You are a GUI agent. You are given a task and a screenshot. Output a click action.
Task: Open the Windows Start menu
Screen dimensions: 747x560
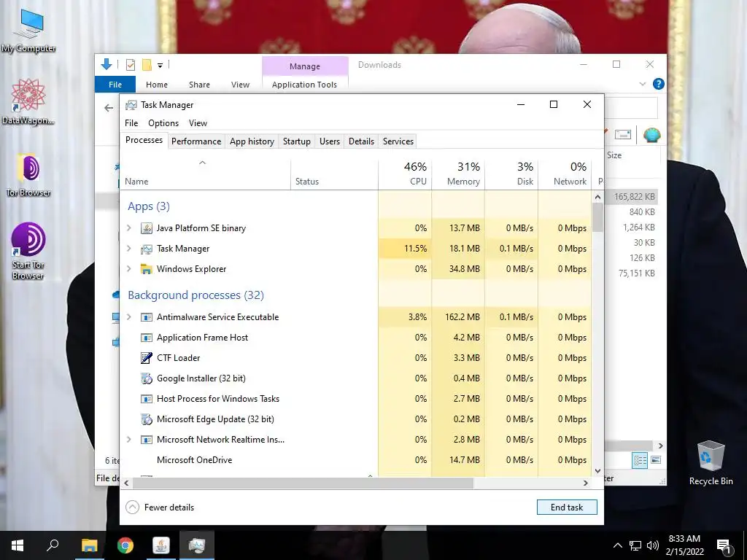[x=18, y=545]
